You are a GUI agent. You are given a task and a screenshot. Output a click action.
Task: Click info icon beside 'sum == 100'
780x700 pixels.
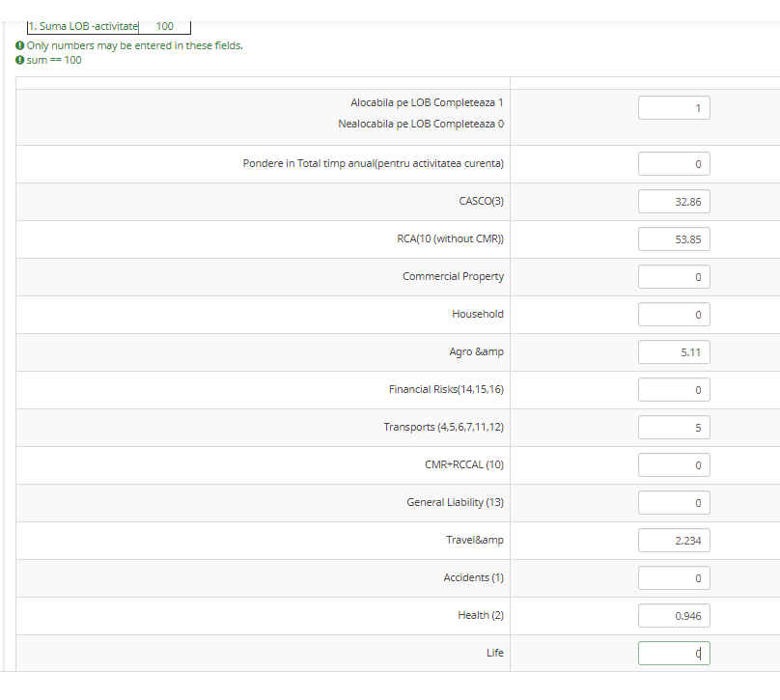(20, 60)
